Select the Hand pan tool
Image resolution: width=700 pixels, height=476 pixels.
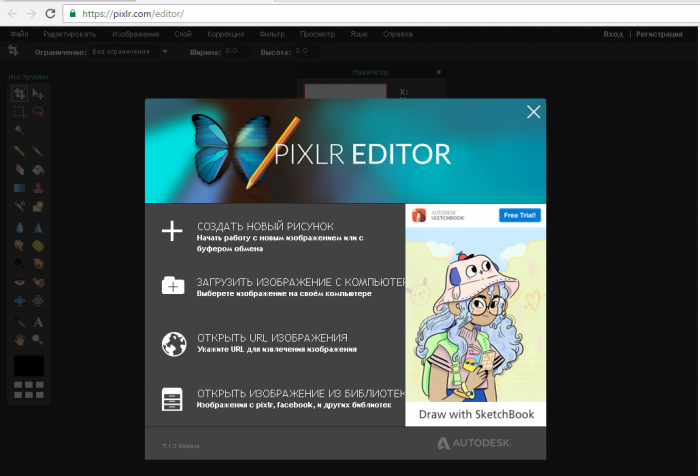coord(19,340)
